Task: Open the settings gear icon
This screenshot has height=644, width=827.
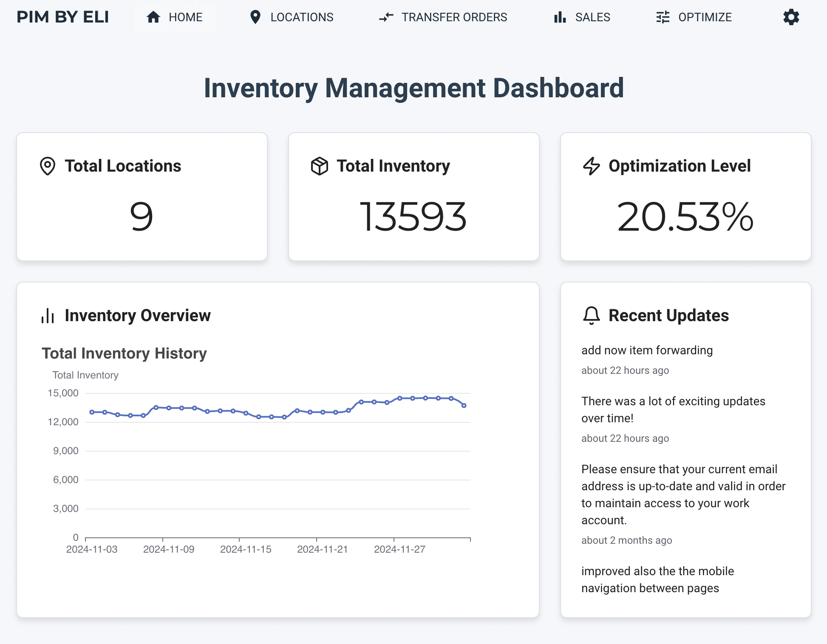Action: 791,17
